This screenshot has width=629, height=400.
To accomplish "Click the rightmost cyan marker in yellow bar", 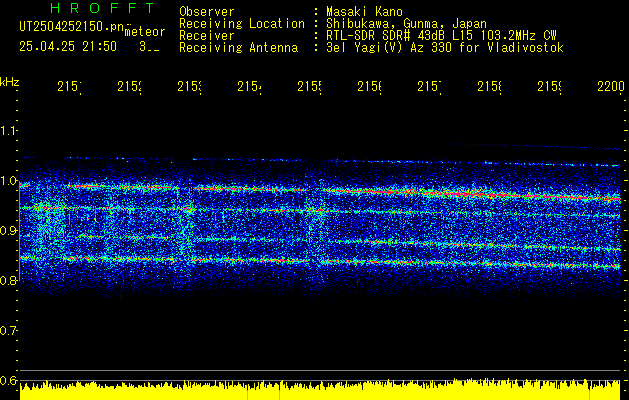I will [590, 394].
